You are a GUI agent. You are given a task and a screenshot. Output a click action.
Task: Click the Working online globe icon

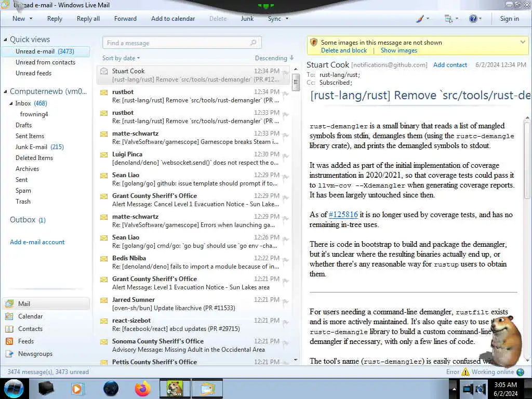pyautogui.click(x=520, y=372)
